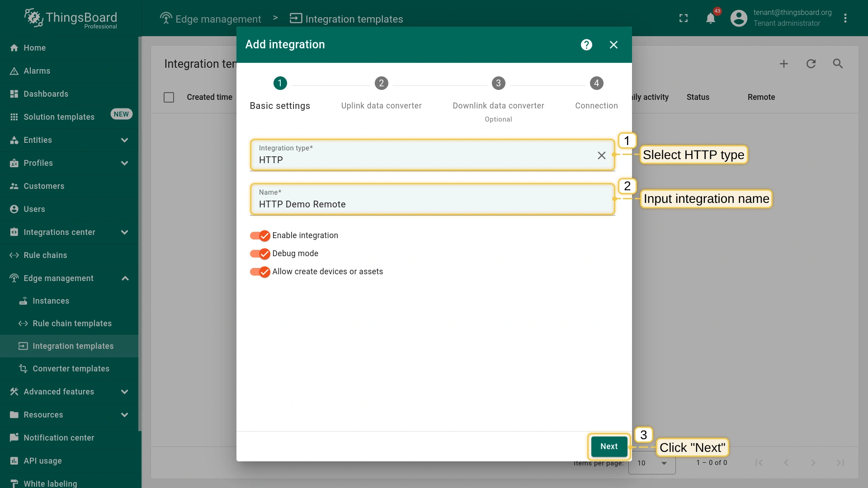The width and height of the screenshot is (868, 488).
Task: Open the notifications bell icon
Action: click(710, 18)
